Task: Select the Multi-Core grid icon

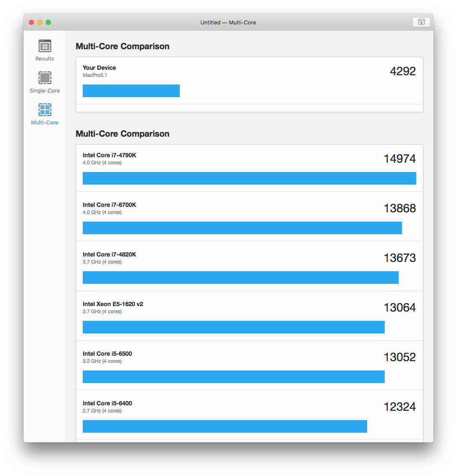Action: tap(45, 110)
